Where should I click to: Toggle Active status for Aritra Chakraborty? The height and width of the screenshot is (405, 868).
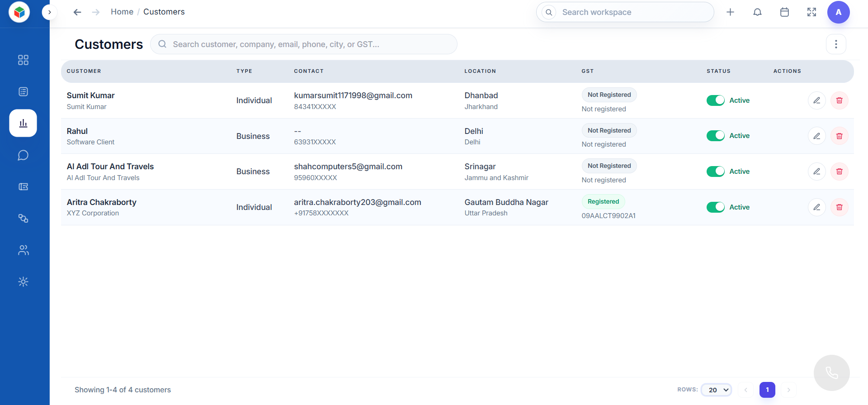tap(716, 207)
